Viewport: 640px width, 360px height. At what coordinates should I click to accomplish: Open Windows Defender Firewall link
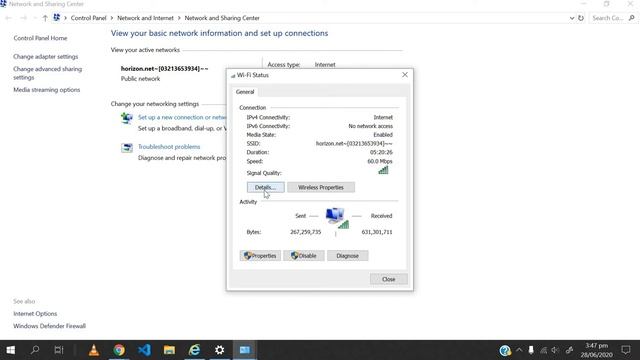(49, 326)
